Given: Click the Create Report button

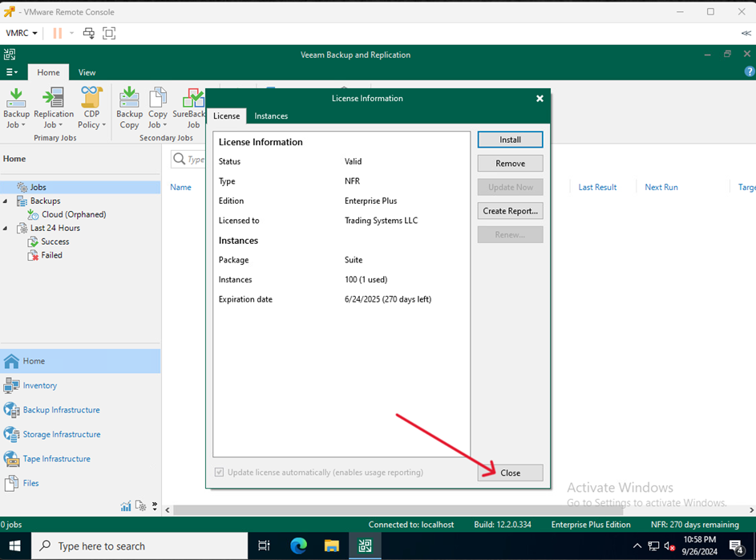Looking at the screenshot, I should [510, 211].
